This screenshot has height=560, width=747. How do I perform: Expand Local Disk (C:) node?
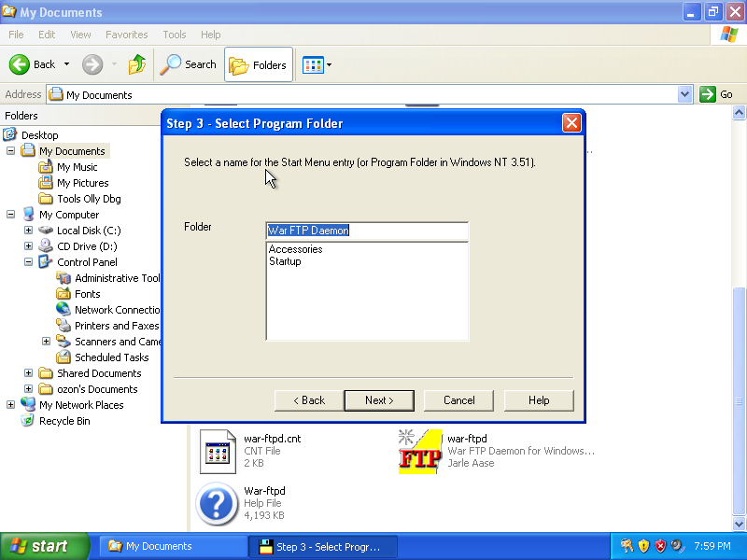29,230
